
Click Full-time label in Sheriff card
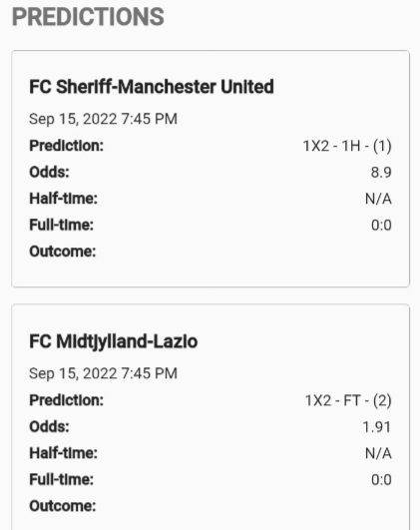(61, 225)
